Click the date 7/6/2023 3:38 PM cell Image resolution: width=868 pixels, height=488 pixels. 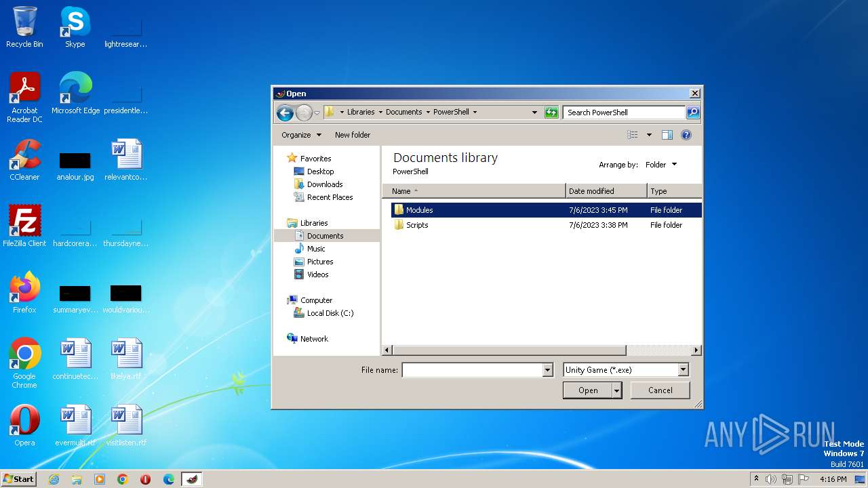pos(598,225)
